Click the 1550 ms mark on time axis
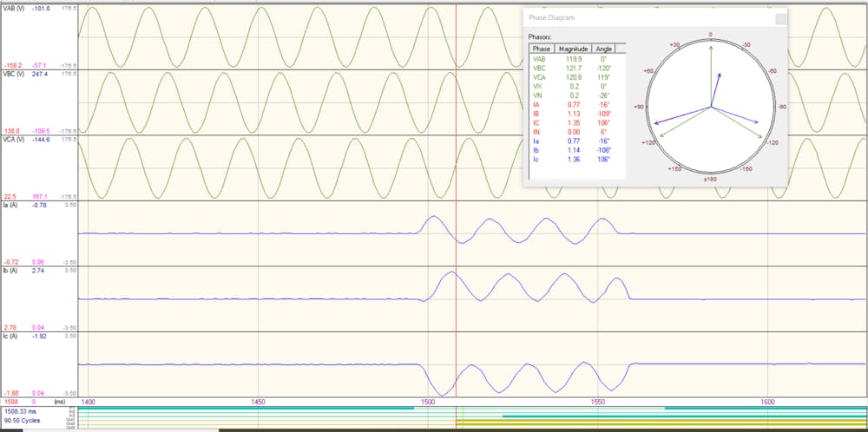Viewport: 868px width, 432px height. (x=598, y=401)
